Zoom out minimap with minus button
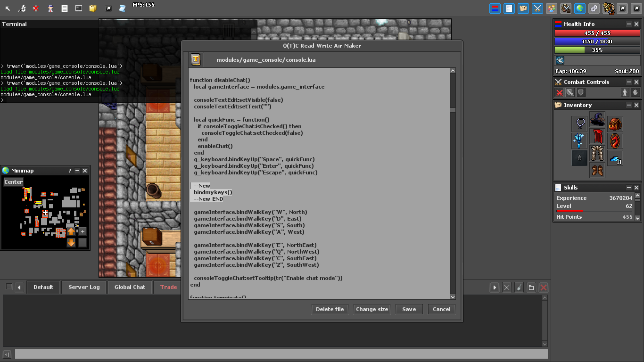This screenshot has height=362, width=644. pos(83,243)
